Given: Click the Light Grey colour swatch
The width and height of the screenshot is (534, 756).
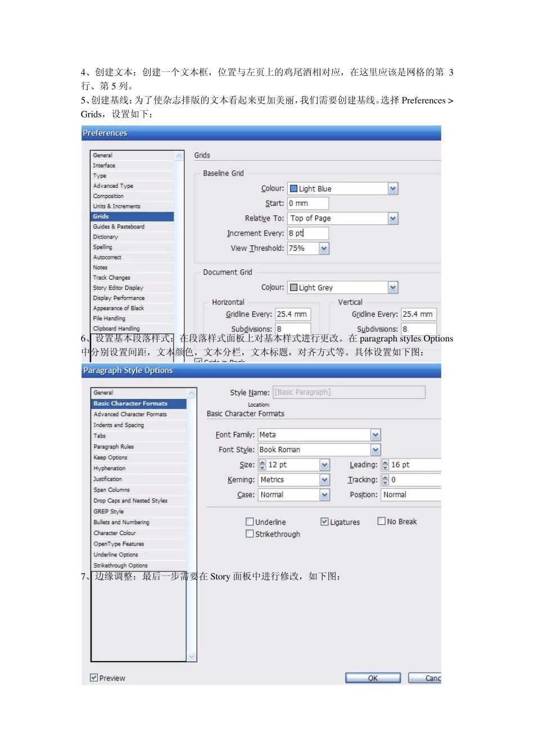Looking at the screenshot, I should [x=293, y=287].
